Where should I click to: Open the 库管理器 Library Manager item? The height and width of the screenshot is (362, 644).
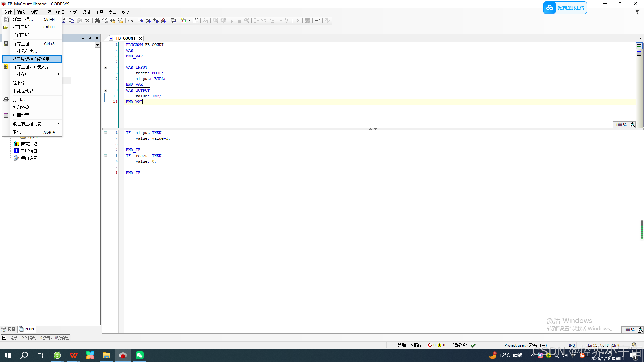[29, 144]
